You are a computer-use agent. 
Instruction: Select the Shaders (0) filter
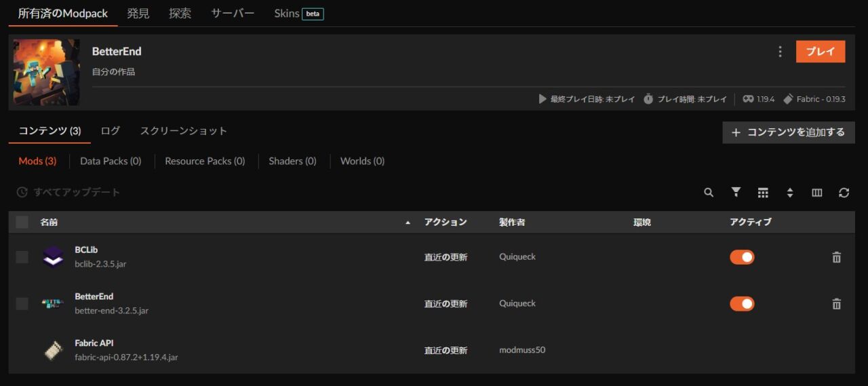[292, 161]
